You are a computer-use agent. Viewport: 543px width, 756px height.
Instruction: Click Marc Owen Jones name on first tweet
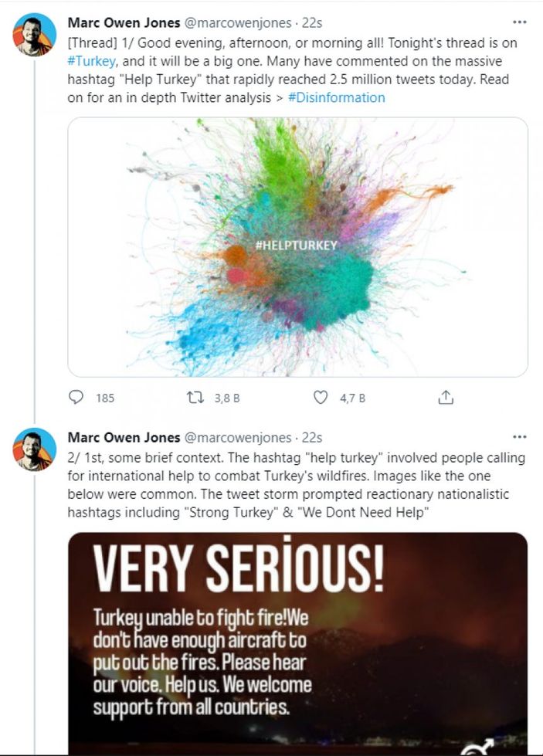pos(124,22)
